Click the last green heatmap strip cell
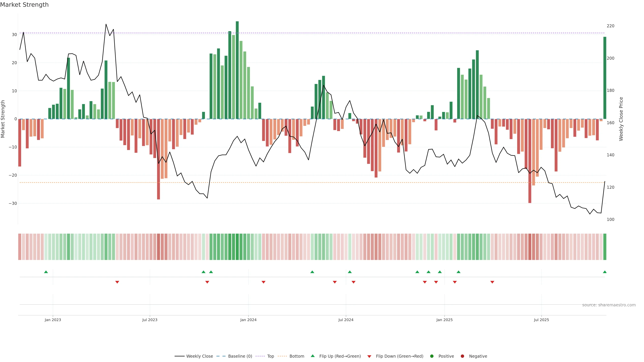 (604, 247)
